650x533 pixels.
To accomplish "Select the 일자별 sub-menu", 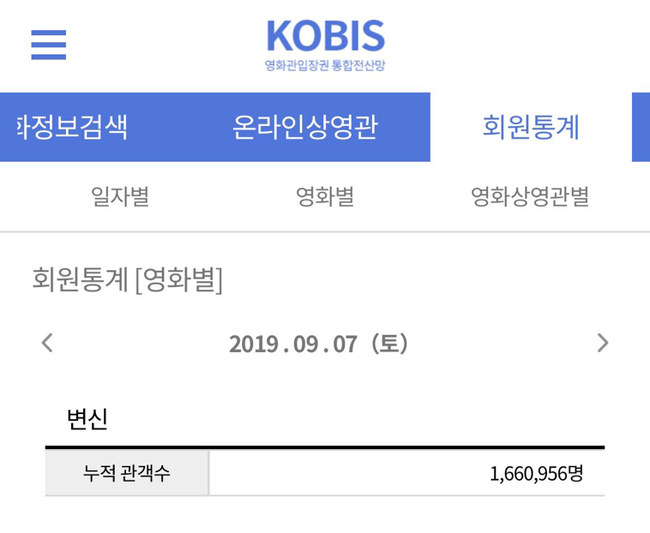I will point(119,197).
